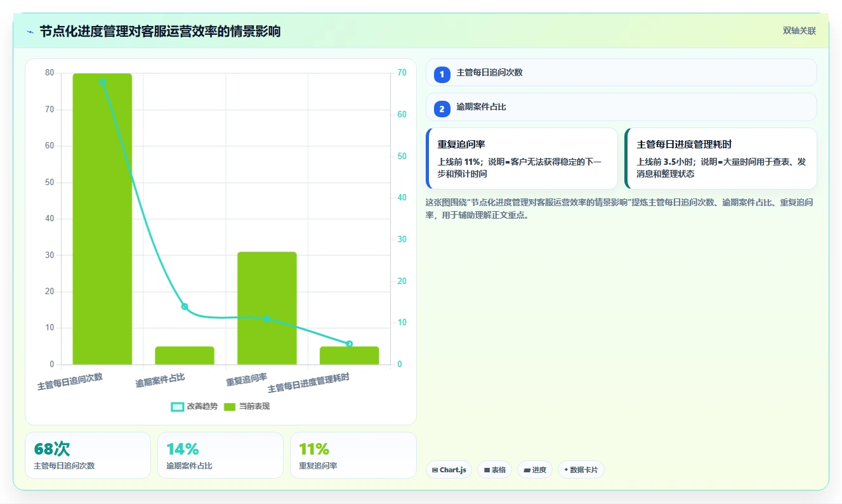This screenshot has width=842, height=504.
Task: Open the 主管每日进度管理耗时 info card
Action: pos(721,158)
